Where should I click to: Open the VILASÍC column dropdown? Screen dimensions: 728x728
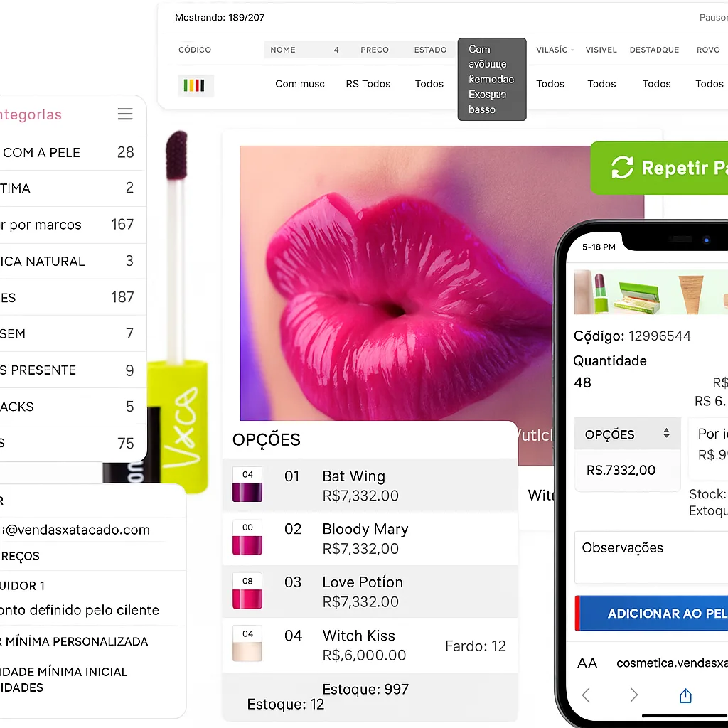click(554, 50)
